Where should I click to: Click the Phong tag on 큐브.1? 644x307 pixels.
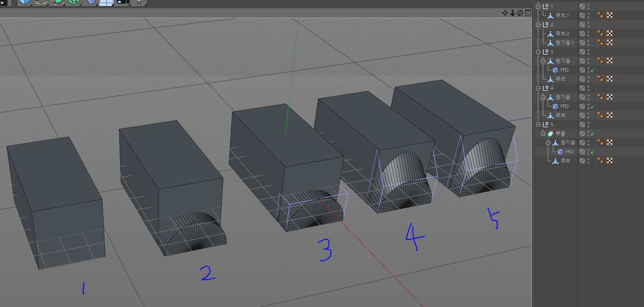click(x=600, y=15)
